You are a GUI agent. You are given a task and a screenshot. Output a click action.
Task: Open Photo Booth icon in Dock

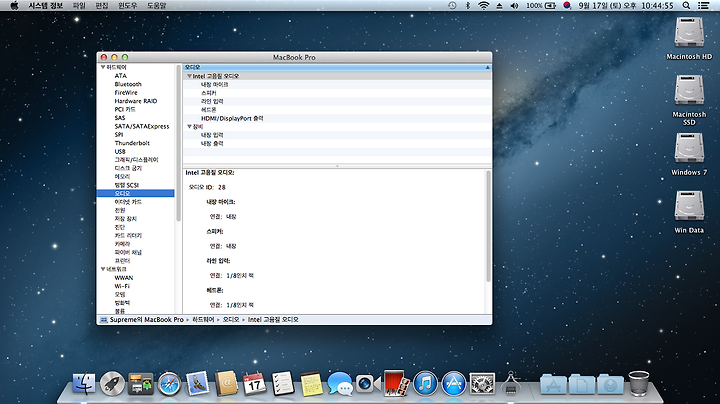pyautogui.click(x=397, y=383)
